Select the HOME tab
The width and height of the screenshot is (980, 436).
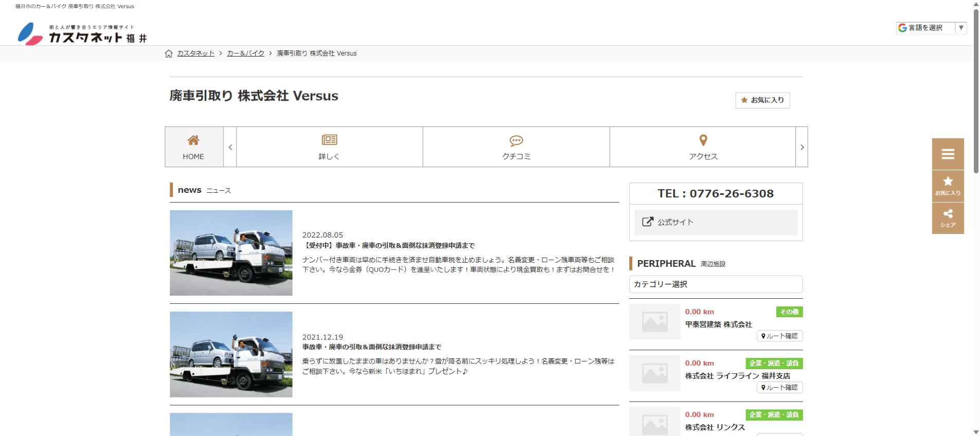pyautogui.click(x=194, y=147)
